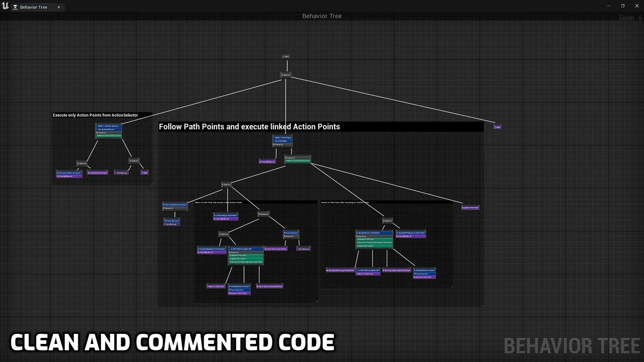
Task: Restore the window using the title bar button
Action: (x=622, y=6)
